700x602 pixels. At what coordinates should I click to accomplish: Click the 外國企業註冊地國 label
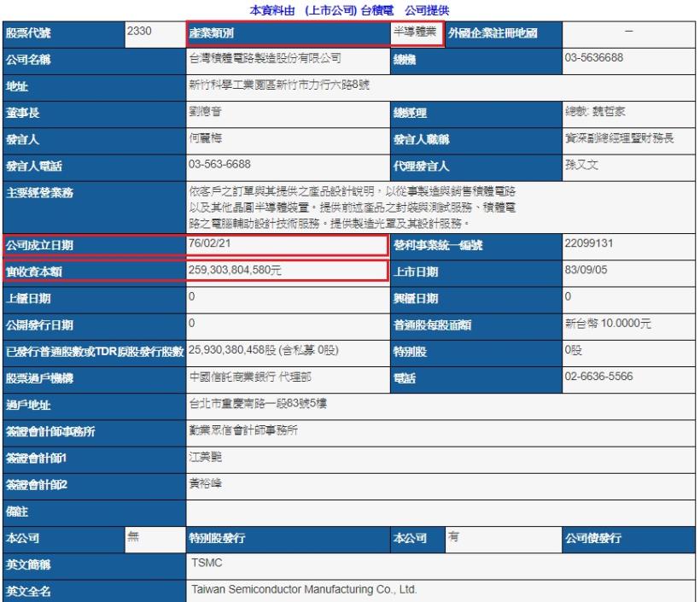[493, 33]
